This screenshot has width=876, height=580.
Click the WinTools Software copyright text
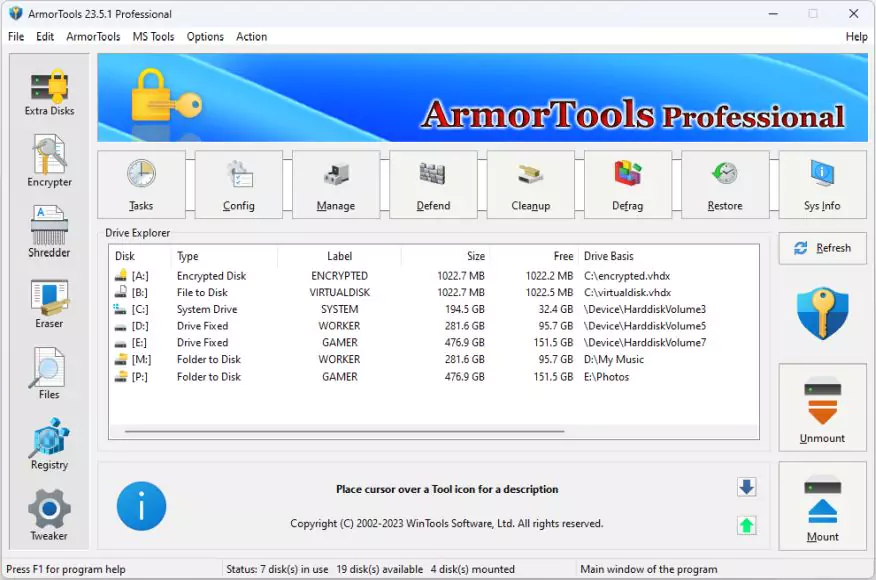447,524
